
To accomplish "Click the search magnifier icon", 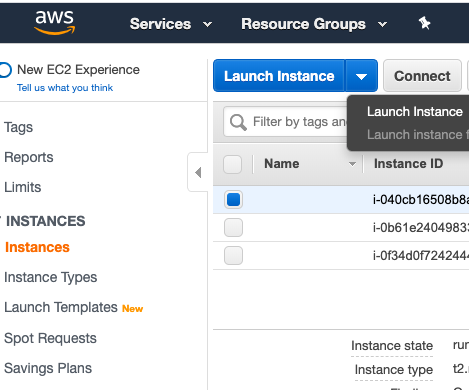I will coord(238,122).
